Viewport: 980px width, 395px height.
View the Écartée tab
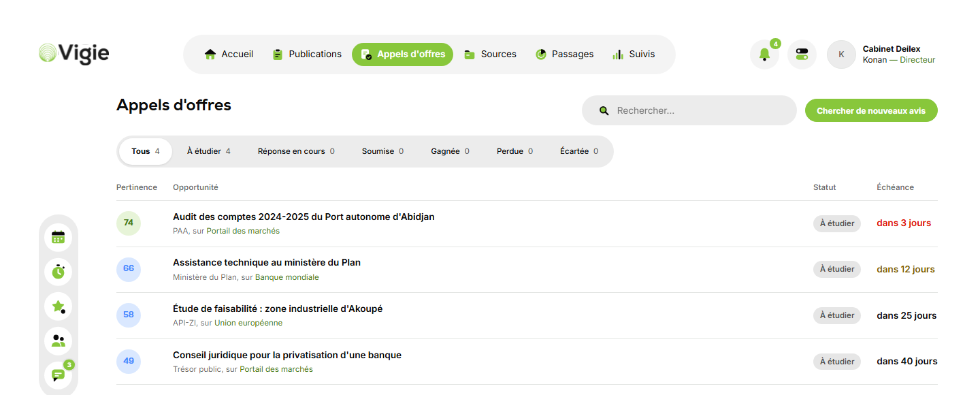pyautogui.click(x=579, y=151)
